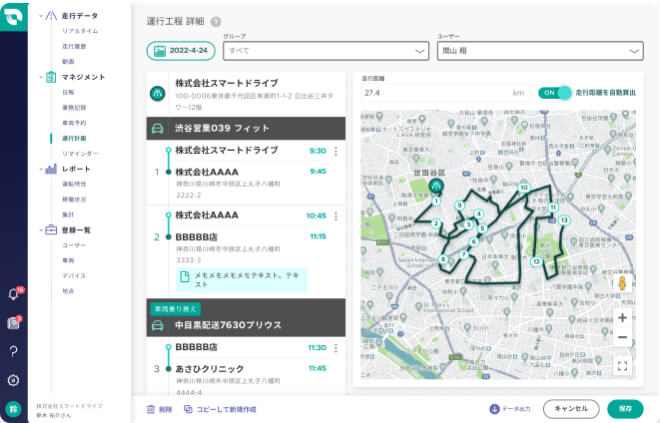
Task: Click map route marker number 12
Action: point(536,262)
